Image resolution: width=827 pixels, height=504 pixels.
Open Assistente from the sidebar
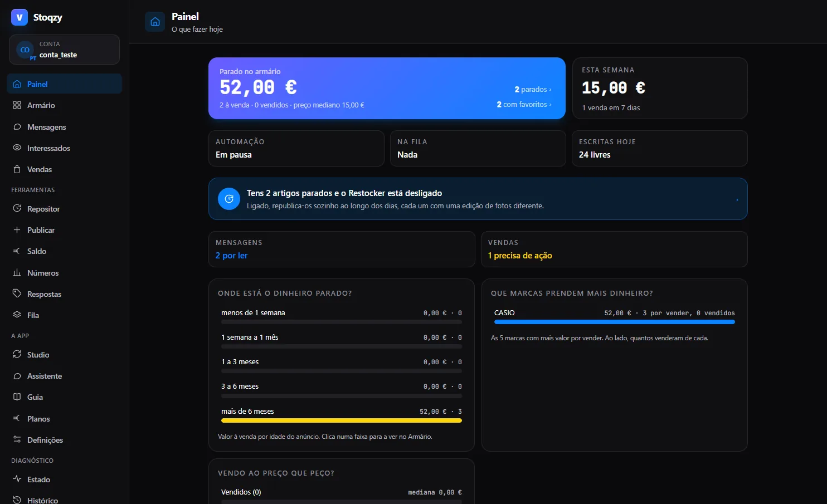(x=64, y=376)
